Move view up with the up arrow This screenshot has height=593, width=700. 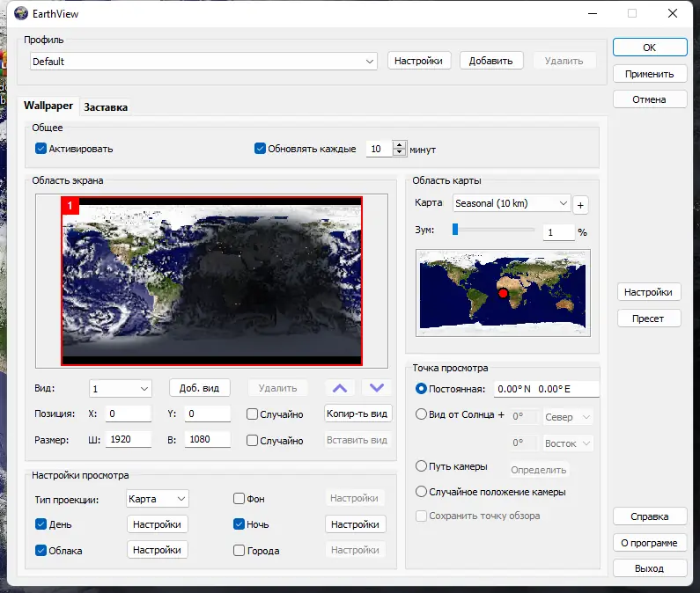(340, 388)
